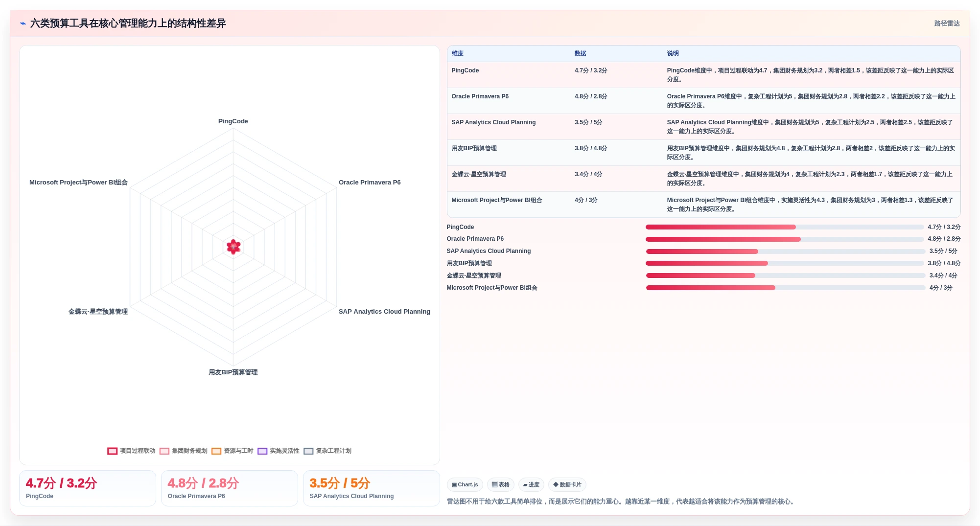
Task: Click the 3.5分 / 5分 table cell
Action: tap(588, 122)
